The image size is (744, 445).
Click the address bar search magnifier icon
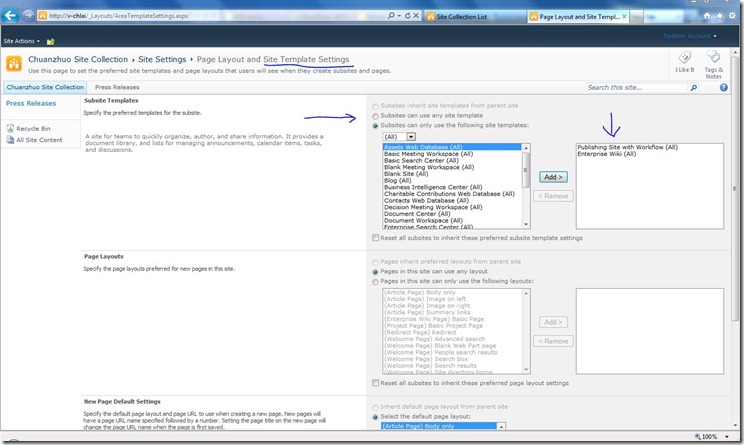(x=391, y=16)
